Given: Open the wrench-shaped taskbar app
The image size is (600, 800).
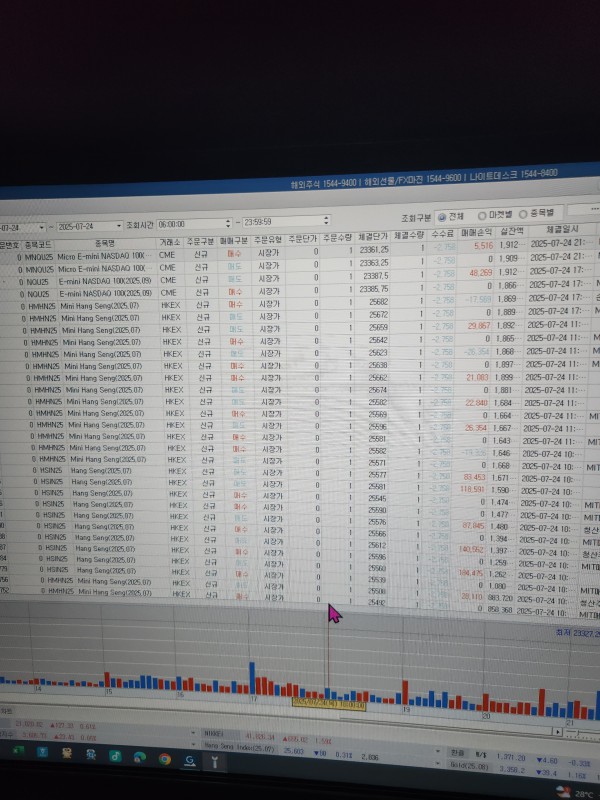Looking at the screenshot, I should tap(214, 762).
